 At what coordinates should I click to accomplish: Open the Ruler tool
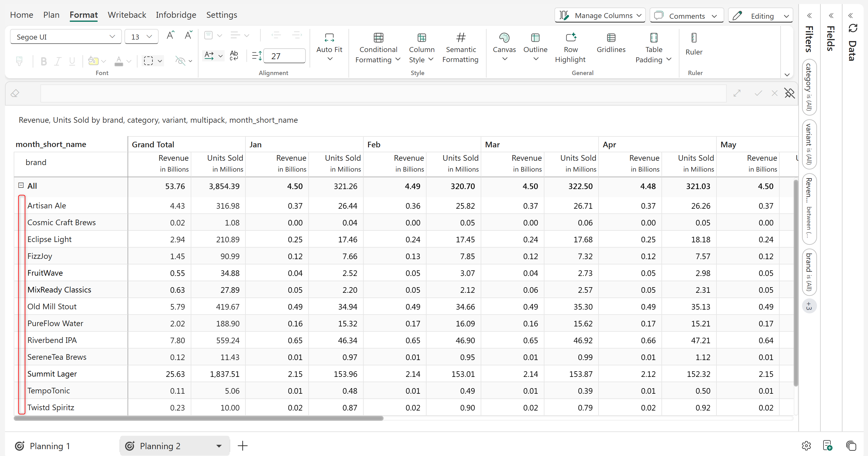pos(693,38)
